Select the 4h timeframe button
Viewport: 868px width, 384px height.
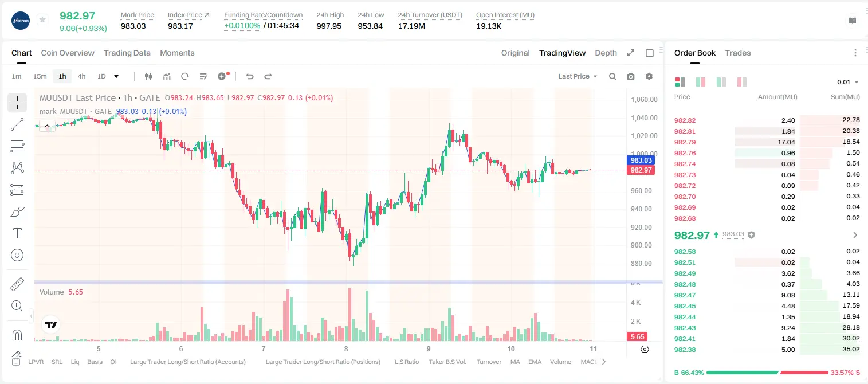81,76
